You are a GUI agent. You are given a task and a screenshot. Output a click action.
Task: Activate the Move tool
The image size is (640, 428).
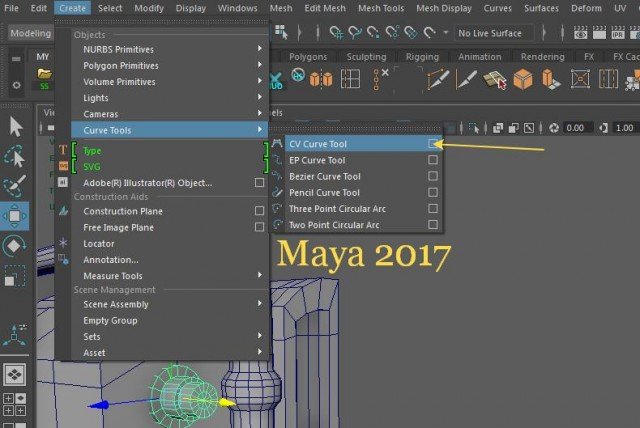click(15, 216)
